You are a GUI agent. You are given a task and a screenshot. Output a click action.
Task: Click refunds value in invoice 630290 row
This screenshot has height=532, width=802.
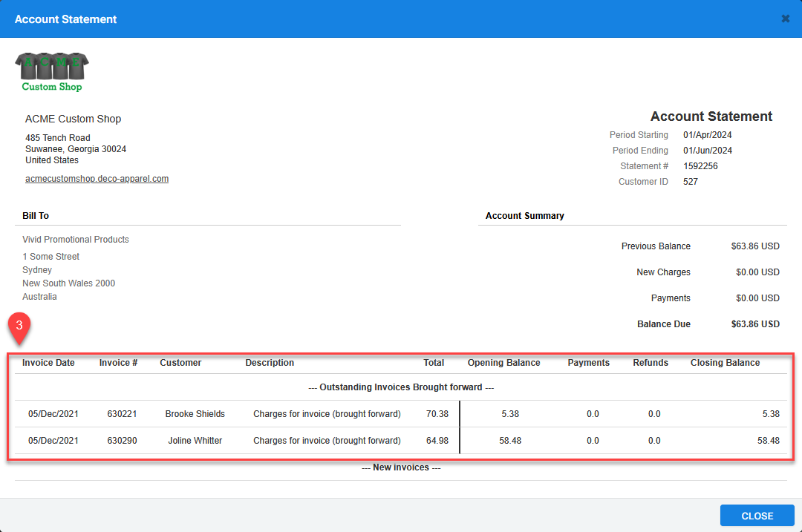click(654, 441)
